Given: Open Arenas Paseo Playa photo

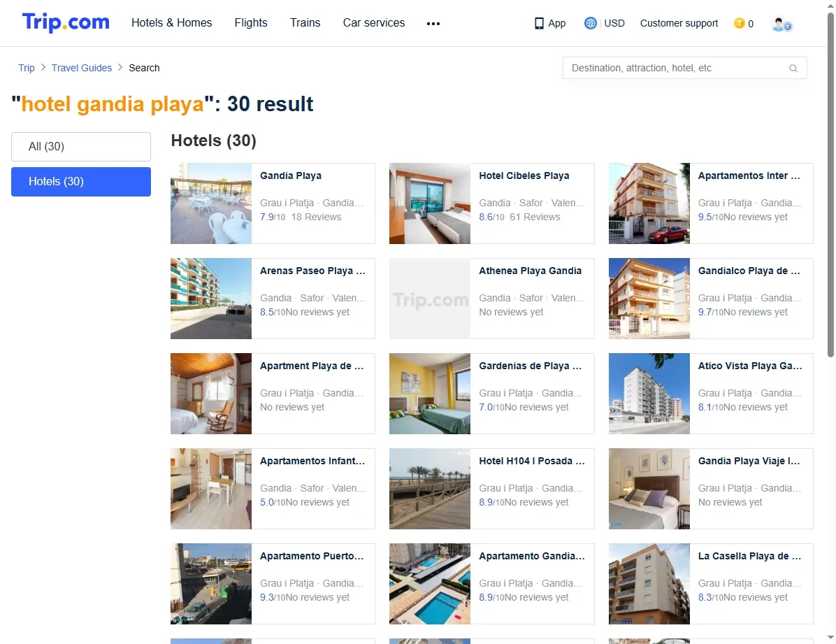Looking at the screenshot, I should pyautogui.click(x=210, y=299).
